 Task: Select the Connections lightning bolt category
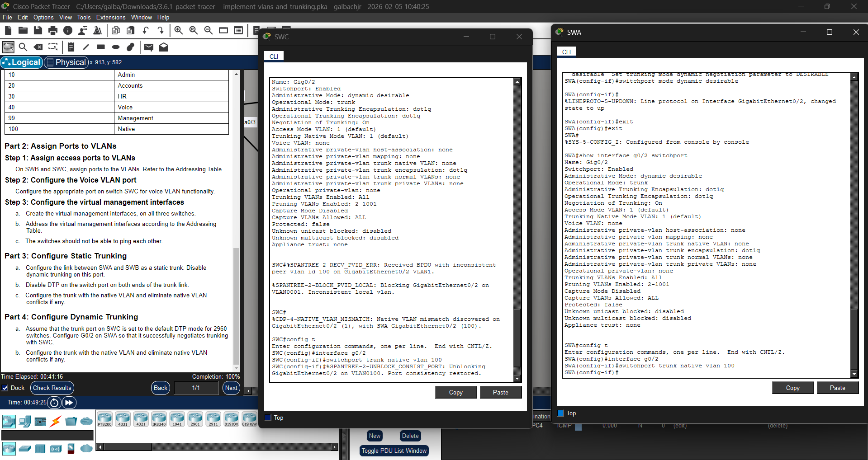56,422
